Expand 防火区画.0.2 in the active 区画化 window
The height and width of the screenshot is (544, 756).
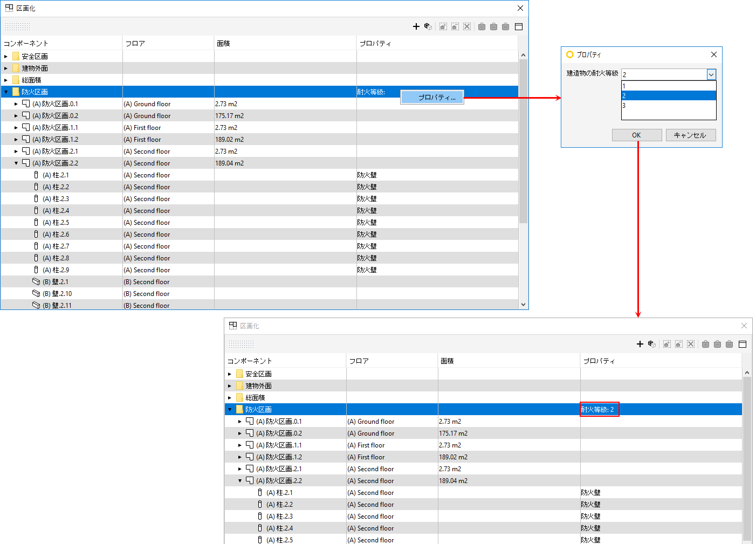pyautogui.click(x=16, y=115)
